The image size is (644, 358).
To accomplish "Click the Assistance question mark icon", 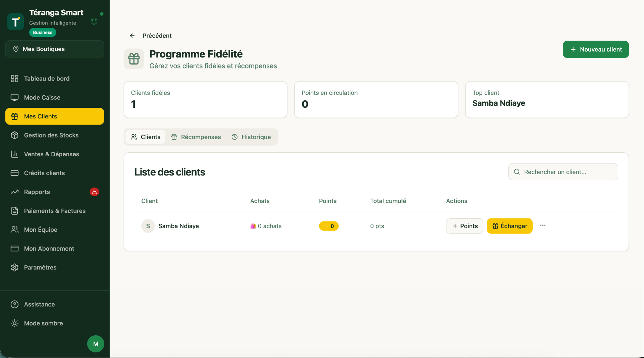I will (x=14, y=304).
